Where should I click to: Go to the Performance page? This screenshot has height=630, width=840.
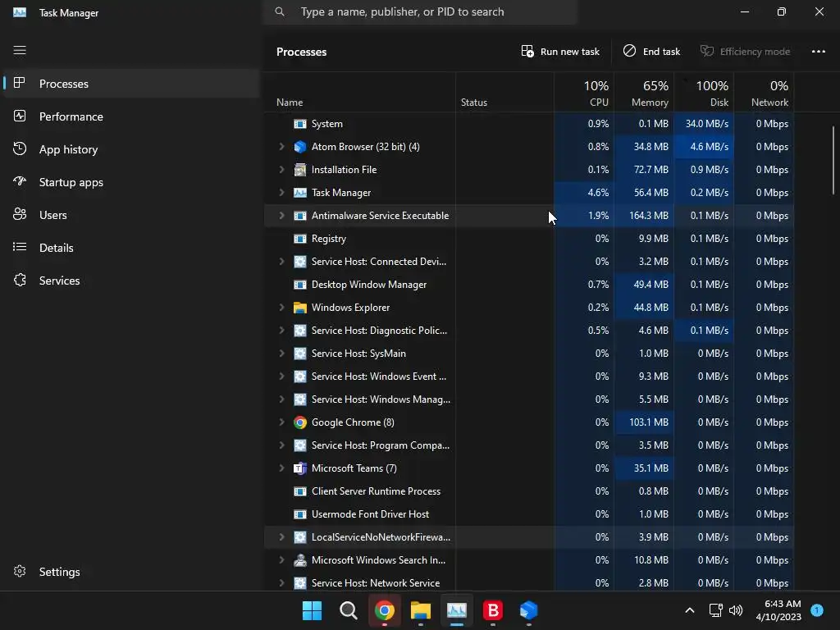point(130,116)
